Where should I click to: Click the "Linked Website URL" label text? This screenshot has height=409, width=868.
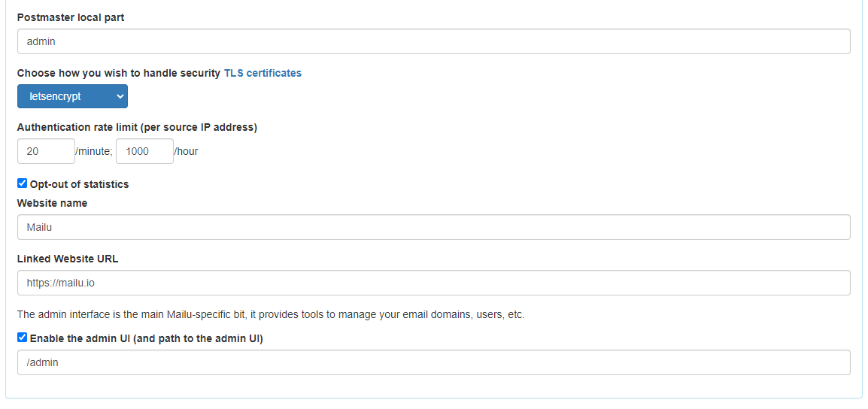68,259
